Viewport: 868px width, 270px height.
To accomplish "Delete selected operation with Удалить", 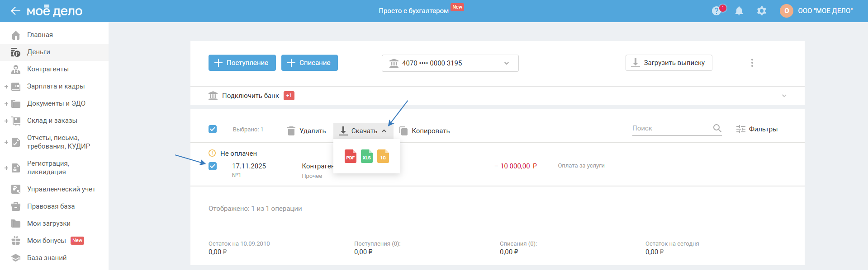I will point(307,131).
